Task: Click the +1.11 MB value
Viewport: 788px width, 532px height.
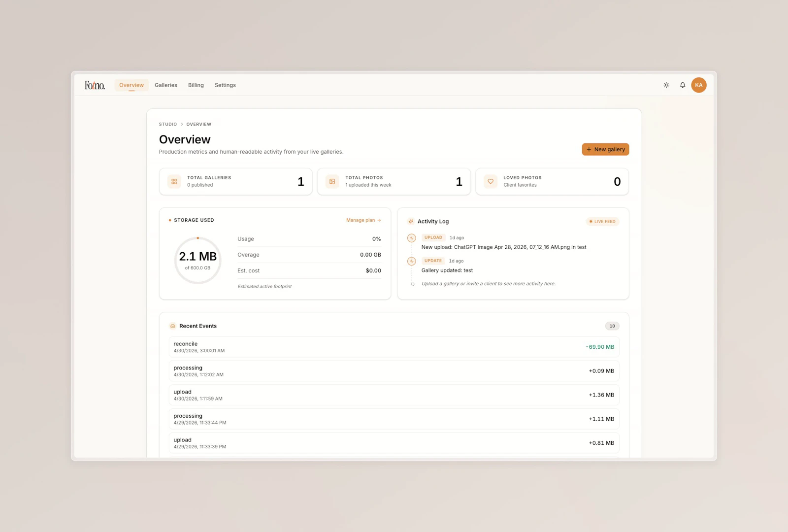Action: pos(601,419)
